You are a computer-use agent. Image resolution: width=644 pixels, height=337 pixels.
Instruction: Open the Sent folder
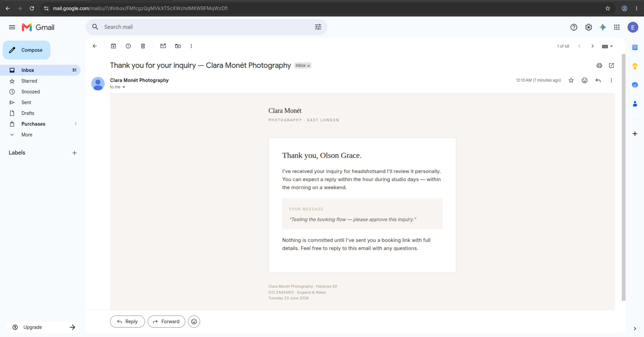(40, 102)
